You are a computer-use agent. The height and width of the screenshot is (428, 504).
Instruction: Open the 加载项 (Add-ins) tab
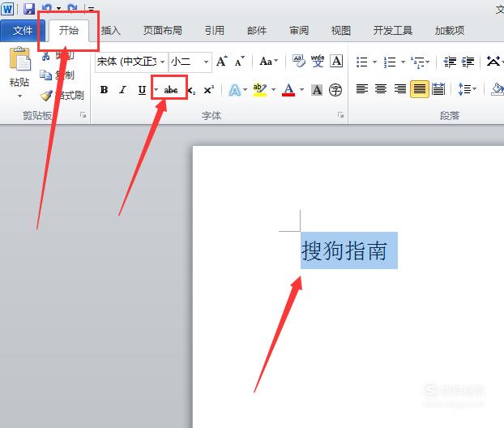point(450,31)
